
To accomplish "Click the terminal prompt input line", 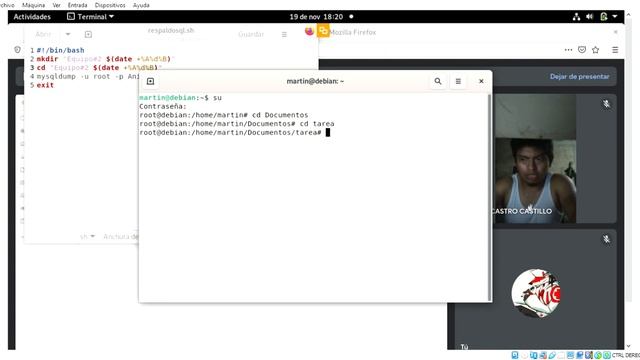I will point(234,132).
